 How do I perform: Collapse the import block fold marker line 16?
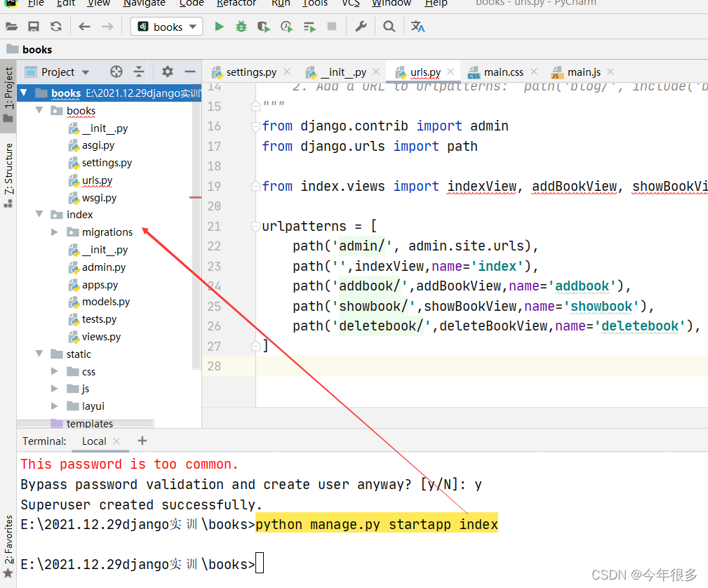coord(255,126)
